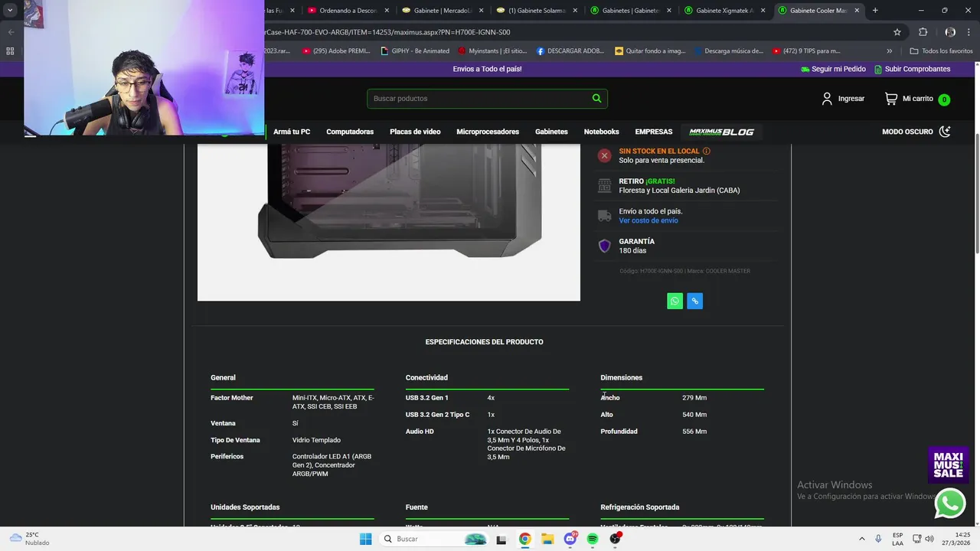Open GIPHY - Be Animated bookmark
The width and height of the screenshot is (980, 551).
[x=414, y=51]
